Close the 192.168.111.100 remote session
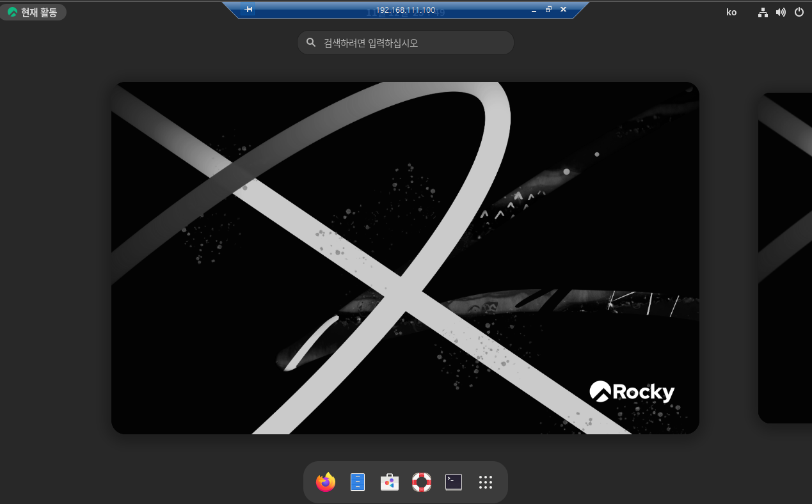The image size is (812, 504). point(563,10)
